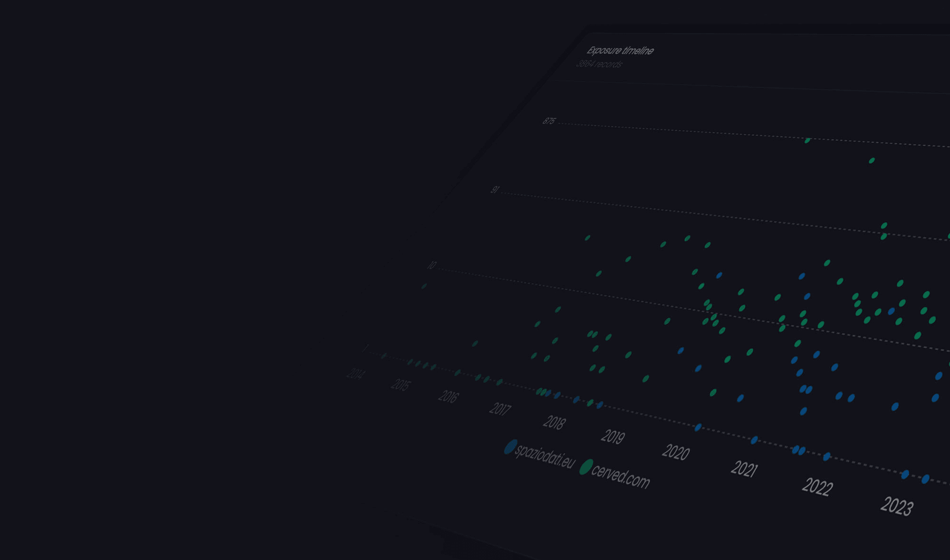Select the 2014 x-axis label
This screenshot has height=560, width=950.
[x=355, y=374]
